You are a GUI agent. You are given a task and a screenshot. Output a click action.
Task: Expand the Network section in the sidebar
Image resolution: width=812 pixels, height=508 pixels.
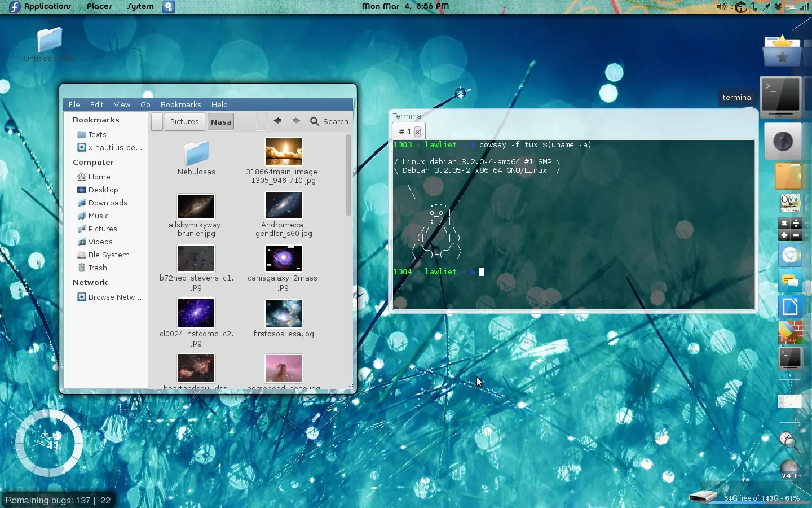(x=90, y=282)
